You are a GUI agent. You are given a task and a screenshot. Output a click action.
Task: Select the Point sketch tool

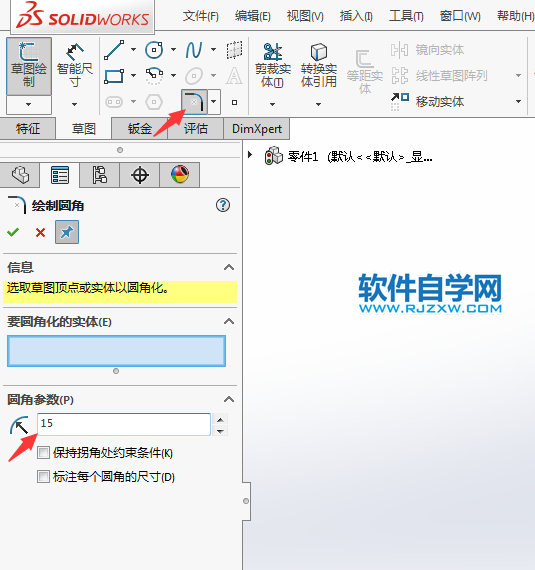point(234,103)
